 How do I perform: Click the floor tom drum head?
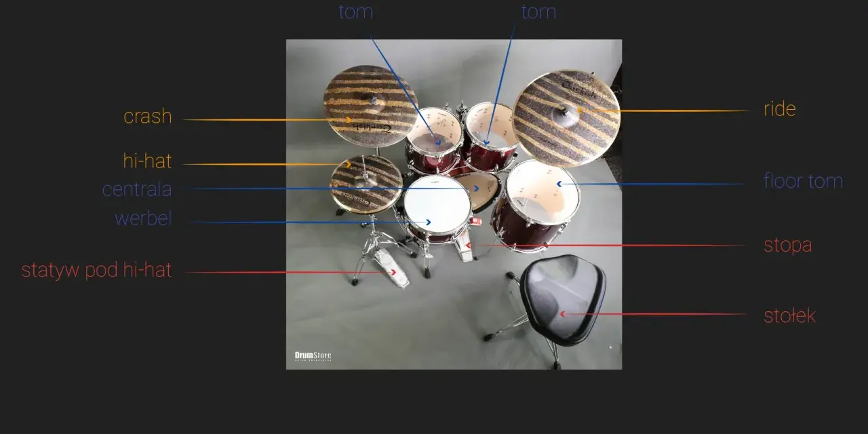pos(542,192)
